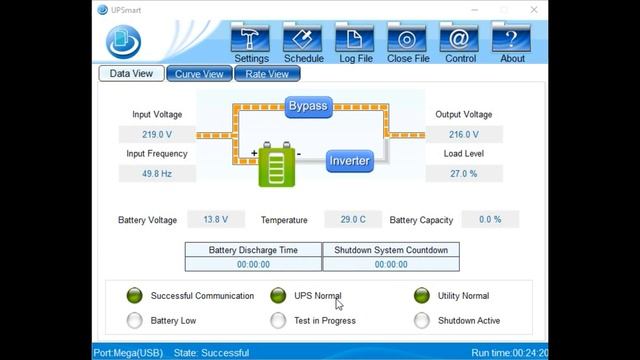The width and height of the screenshot is (640, 360).
Task: Click the Utility Normal label text
Action: [464, 296]
